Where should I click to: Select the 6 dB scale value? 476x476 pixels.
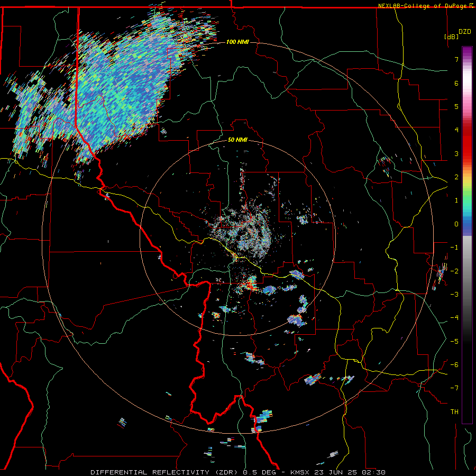click(456, 83)
